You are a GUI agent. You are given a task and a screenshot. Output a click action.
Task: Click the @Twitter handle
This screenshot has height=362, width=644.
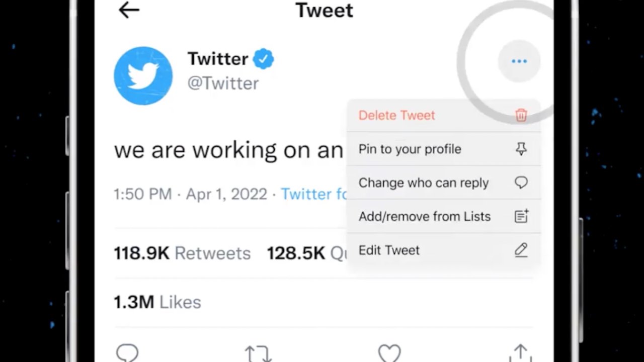click(223, 83)
